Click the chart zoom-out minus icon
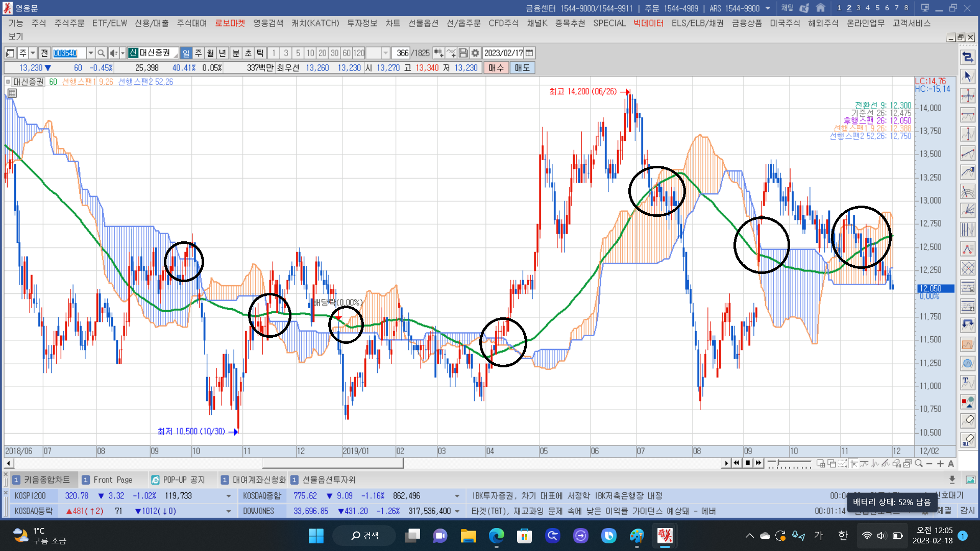The height and width of the screenshot is (551, 980). pos(929,464)
